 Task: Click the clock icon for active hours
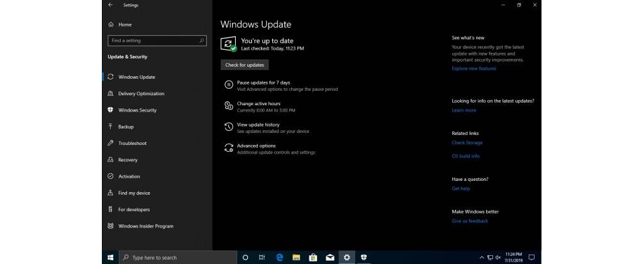pyautogui.click(x=229, y=106)
